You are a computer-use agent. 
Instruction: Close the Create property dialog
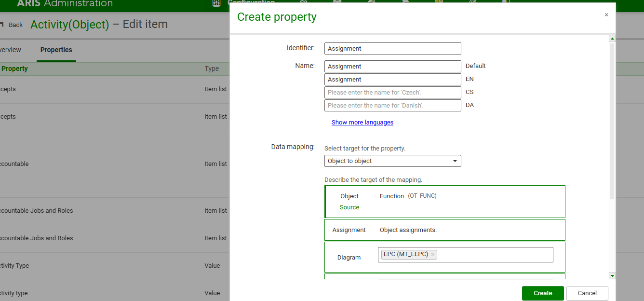point(606,15)
